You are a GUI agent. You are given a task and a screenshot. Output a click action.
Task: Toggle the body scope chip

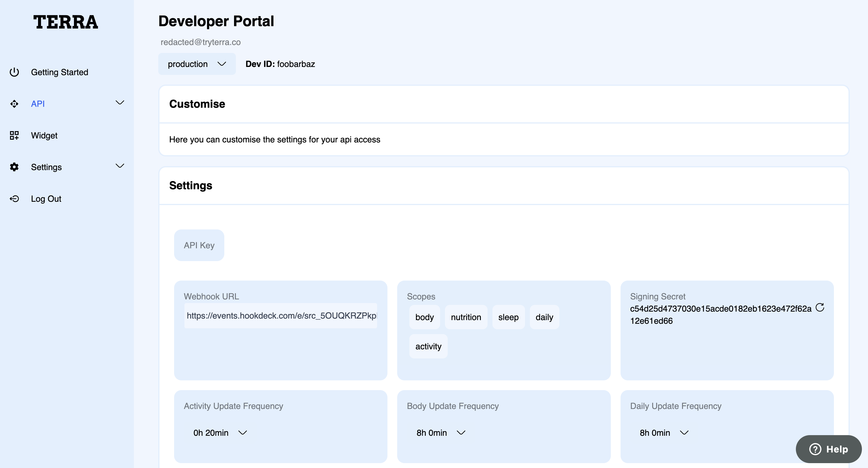[424, 317]
